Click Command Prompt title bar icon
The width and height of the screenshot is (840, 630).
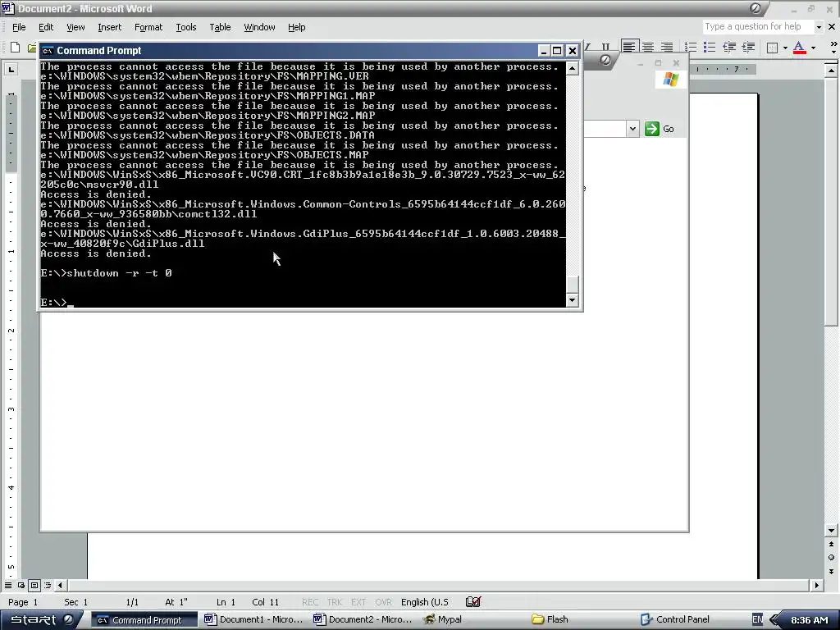[x=48, y=51]
